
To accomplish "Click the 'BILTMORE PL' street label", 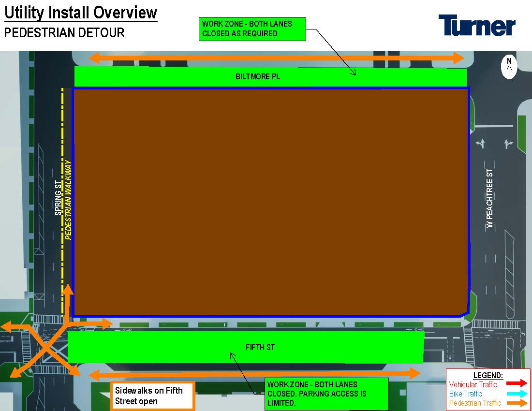I will (258, 76).
